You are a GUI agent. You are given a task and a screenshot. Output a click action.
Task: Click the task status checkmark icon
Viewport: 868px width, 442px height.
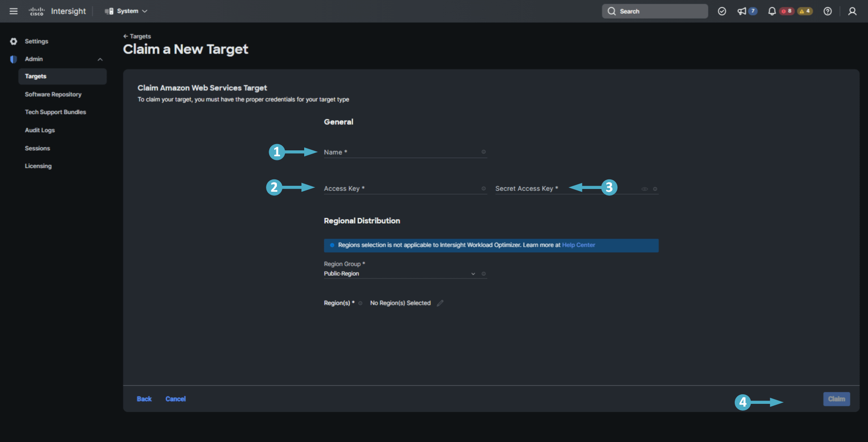722,11
